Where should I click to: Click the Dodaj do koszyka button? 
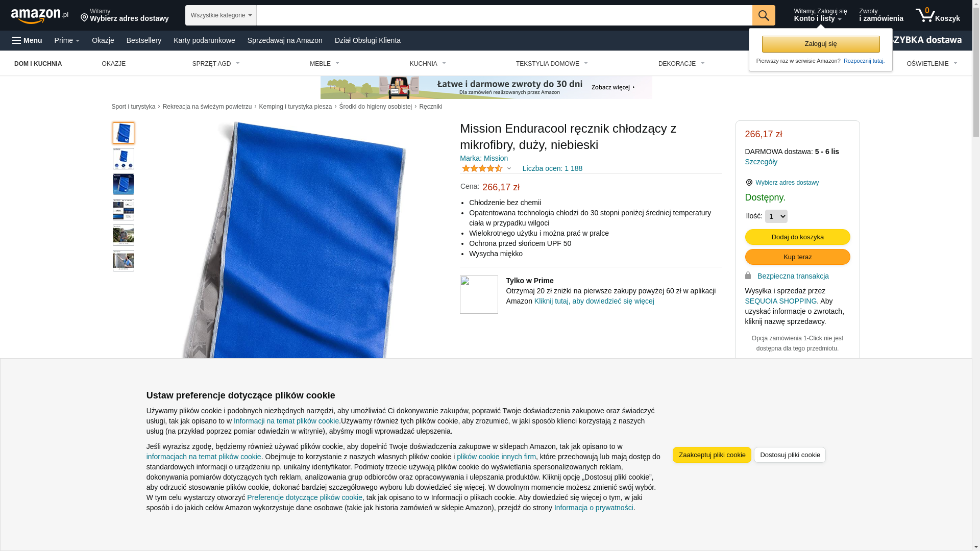click(x=798, y=237)
